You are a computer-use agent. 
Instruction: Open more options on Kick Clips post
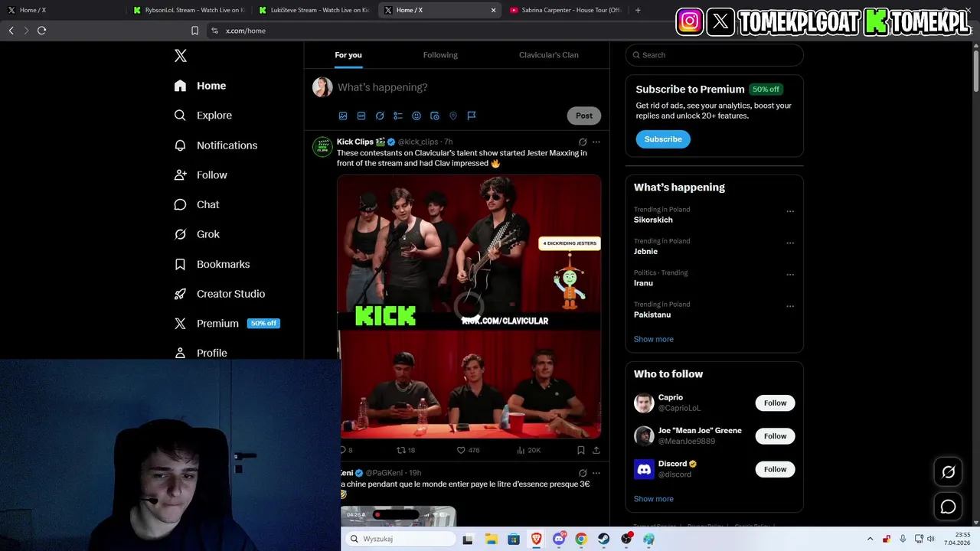[x=596, y=142]
